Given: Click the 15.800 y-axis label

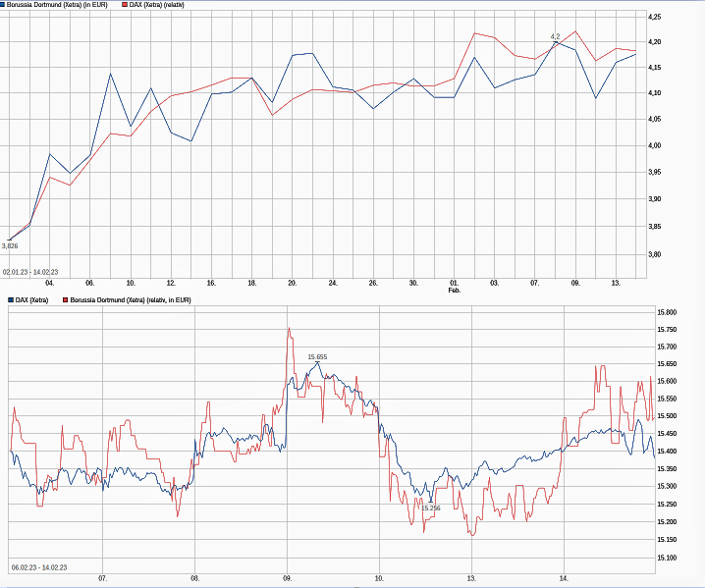Looking at the screenshot, I should (667, 312).
